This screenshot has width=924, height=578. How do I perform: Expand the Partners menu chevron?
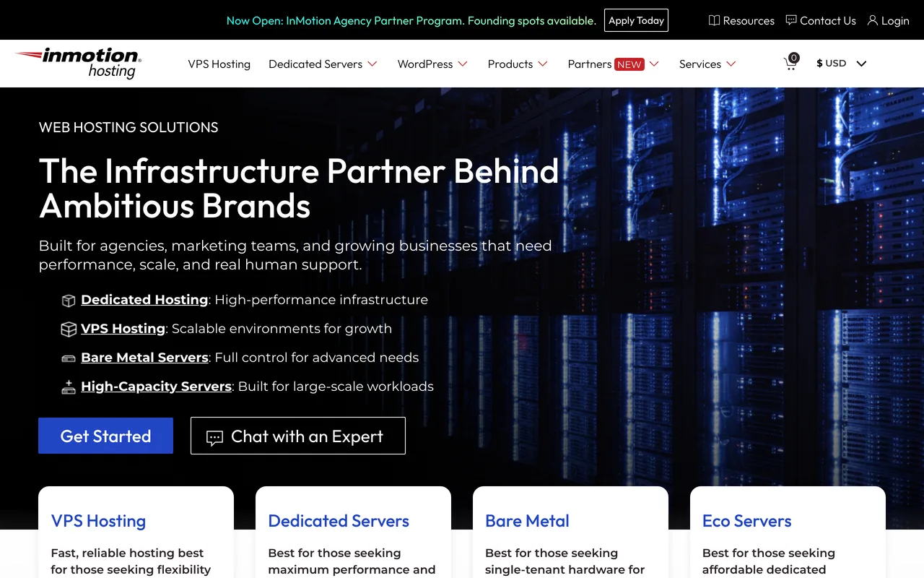click(x=654, y=64)
